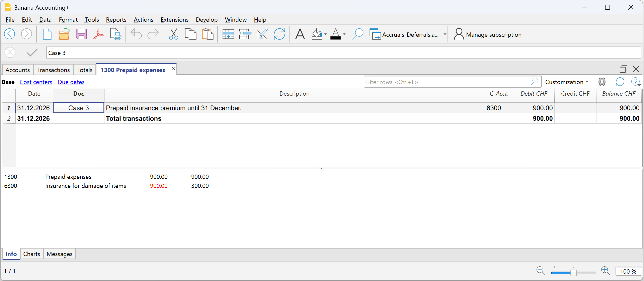
Task: Expand the Accruals-Deferrals file switcher dropdown
Action: (x=445, y=34)
